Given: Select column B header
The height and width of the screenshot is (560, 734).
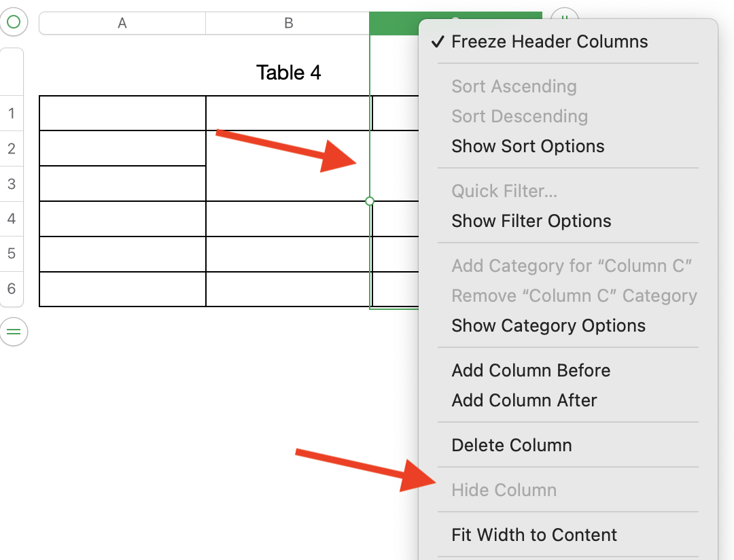Looking at the screenshot, I should point(288,23).
